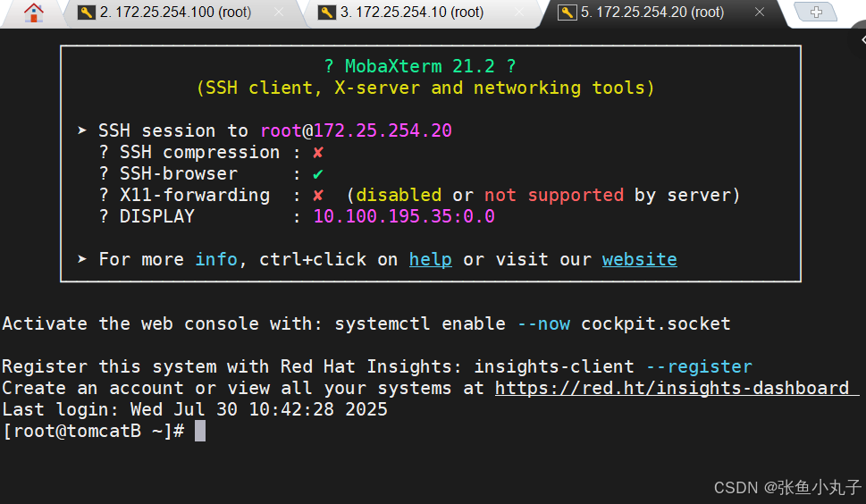Click the wrench icon on tab 5

(x=568, y=13)
